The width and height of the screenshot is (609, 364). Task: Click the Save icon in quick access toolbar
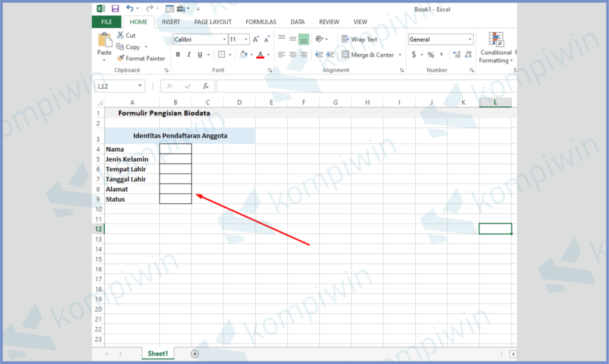point(115,9)
